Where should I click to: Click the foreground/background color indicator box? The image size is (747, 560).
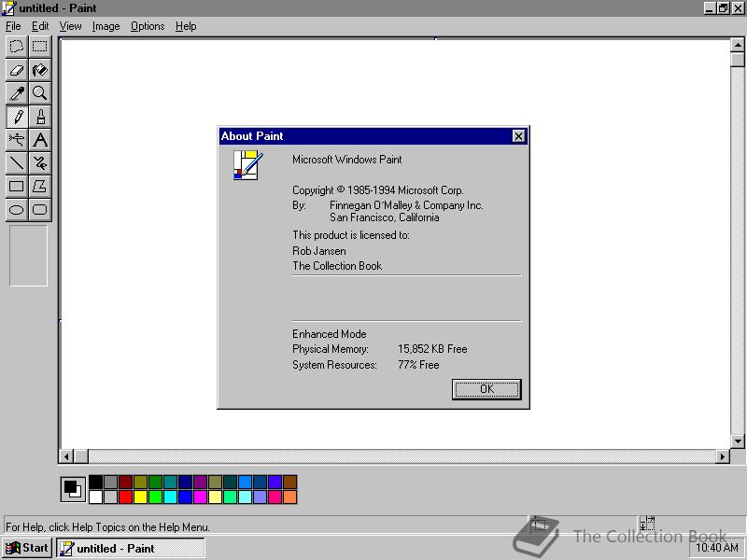tap(74, 489)
